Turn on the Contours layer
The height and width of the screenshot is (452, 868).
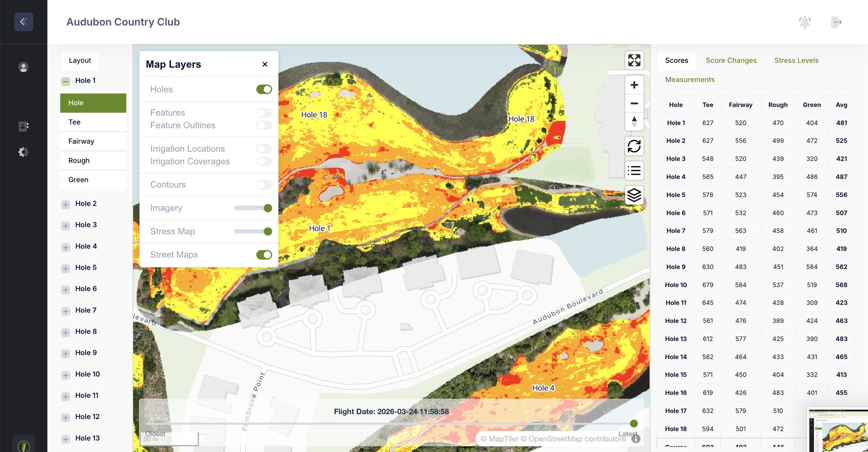point(264,184)
